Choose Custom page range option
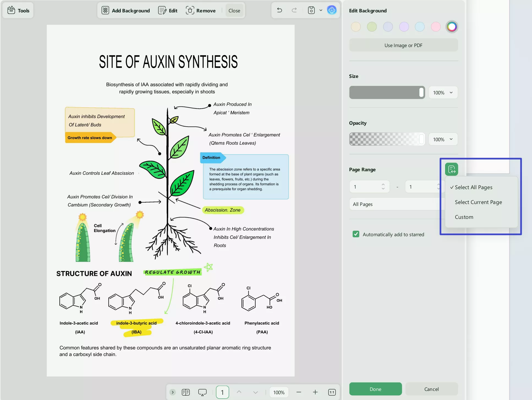 coord(464,217)
